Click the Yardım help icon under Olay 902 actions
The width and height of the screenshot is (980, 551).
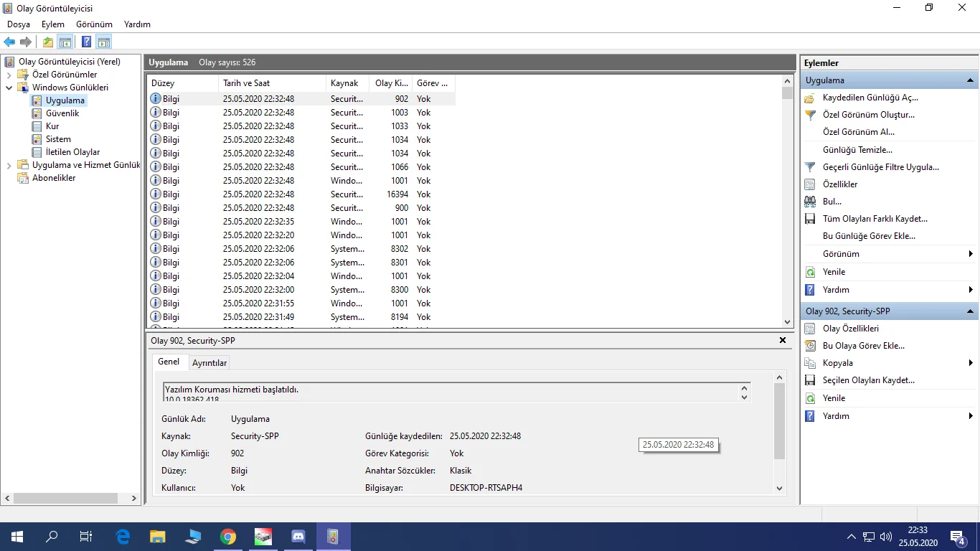(x=810, y=416)
